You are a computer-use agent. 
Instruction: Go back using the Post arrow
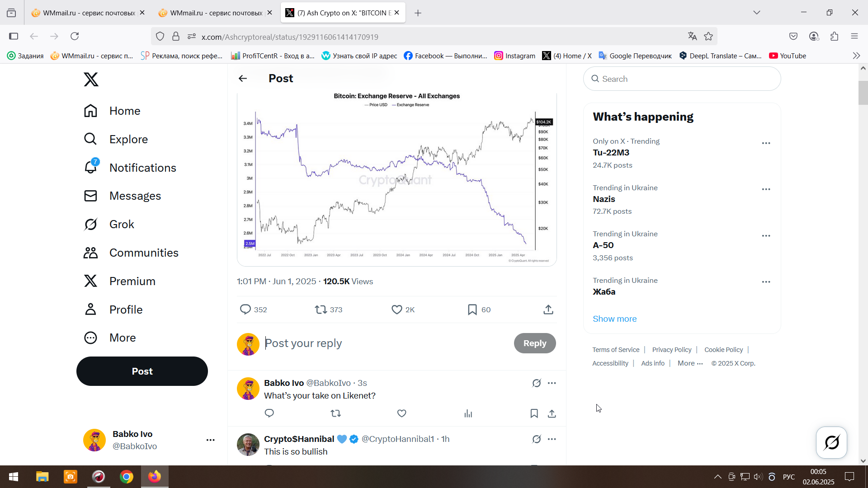pyautogui.click(x=243, y=79)
